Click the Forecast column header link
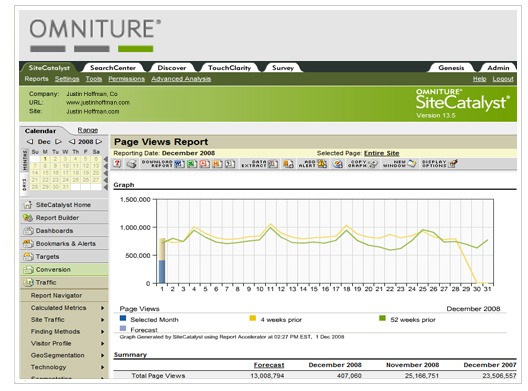This screenshot has width=528, height=391. [269, 365]
